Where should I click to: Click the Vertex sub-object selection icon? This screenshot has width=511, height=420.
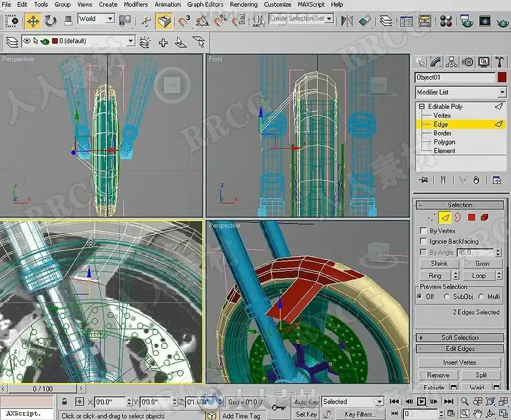point(430,217)
